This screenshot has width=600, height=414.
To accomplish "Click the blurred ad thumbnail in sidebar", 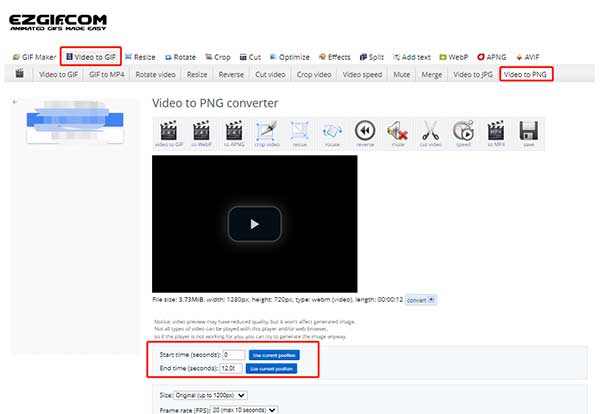I will click(75, 122).
